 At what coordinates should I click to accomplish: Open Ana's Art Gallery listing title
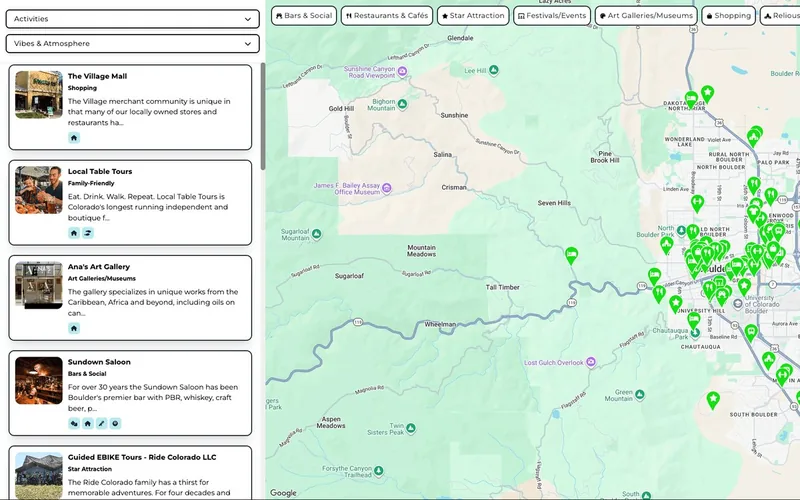click(x=99, y=267)
